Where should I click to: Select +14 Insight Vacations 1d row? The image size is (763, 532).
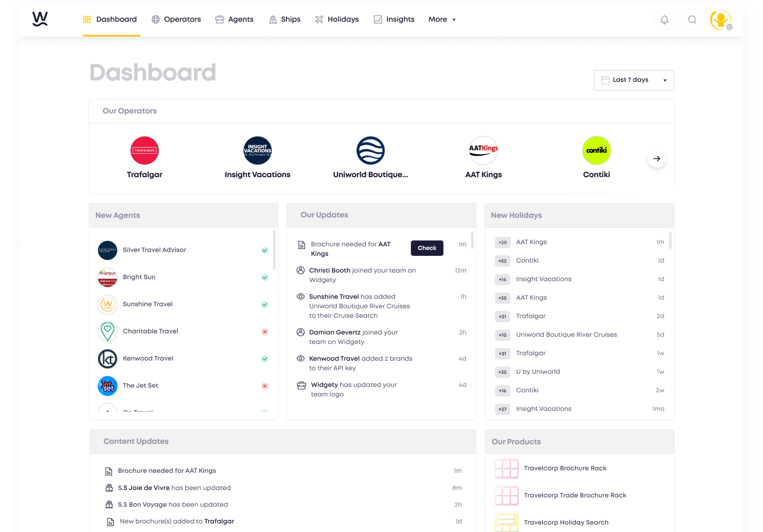pyautogui.click(x=579, y=279)
